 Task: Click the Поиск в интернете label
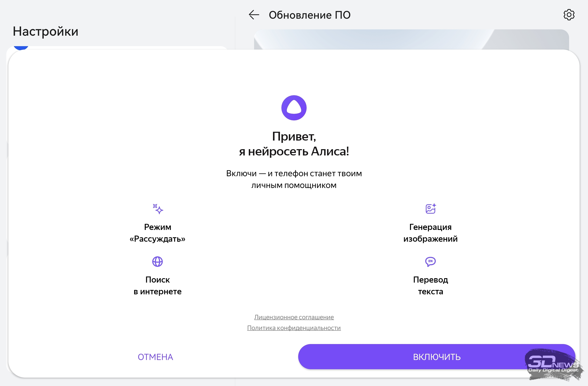pyautogui.click(x=157, y=286)
